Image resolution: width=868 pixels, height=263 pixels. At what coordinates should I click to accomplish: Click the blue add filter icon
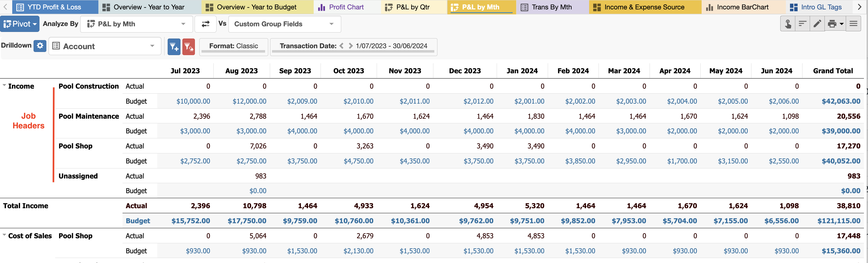pyautogui.click(x=174, y=46)
